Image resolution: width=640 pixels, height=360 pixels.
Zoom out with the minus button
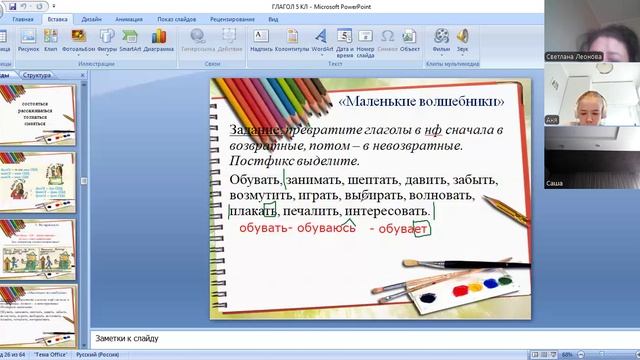pyautogui.click(x=581, y=355)
